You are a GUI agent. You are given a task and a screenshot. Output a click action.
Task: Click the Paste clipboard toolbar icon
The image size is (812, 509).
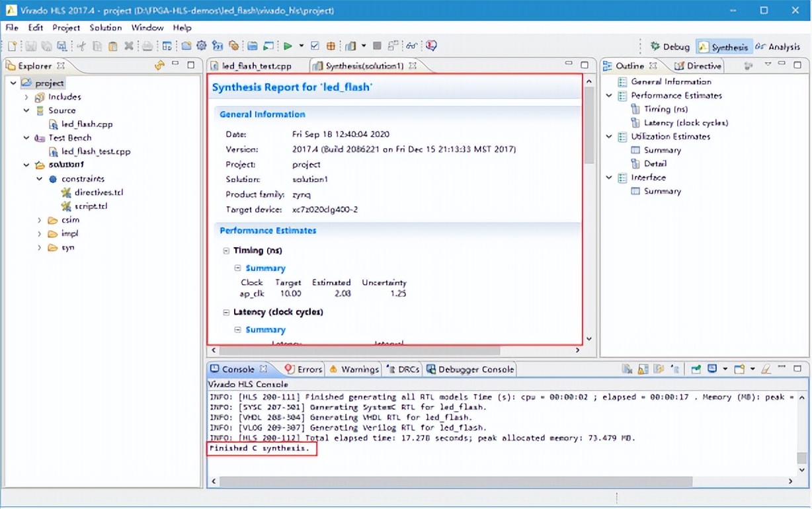pos(112,46)
